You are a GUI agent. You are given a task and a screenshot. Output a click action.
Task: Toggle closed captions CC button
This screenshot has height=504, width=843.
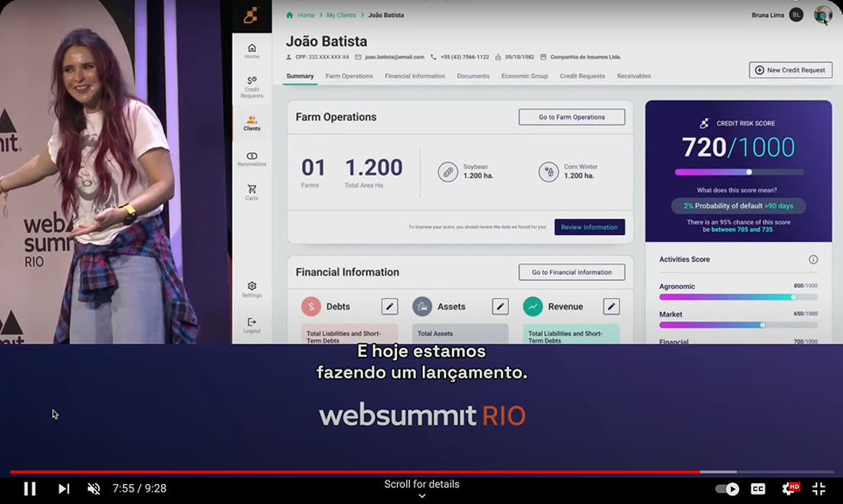pos(758,489)
